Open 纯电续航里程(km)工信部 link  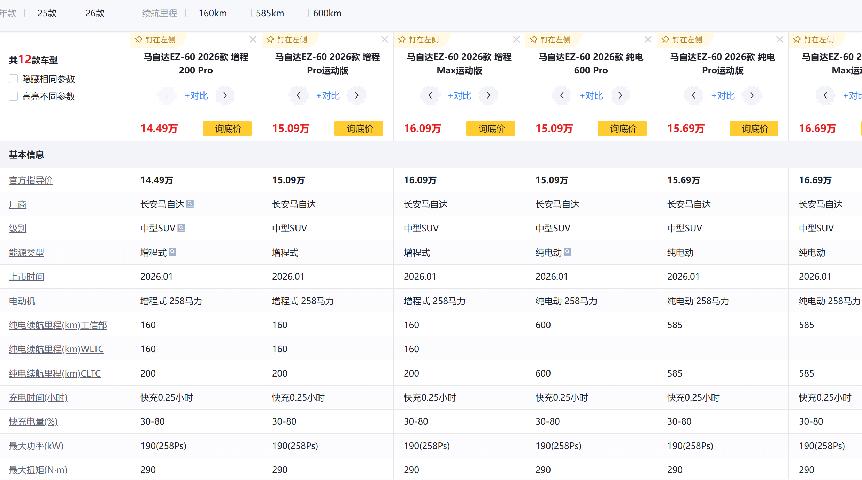click(x=58, y=325)
